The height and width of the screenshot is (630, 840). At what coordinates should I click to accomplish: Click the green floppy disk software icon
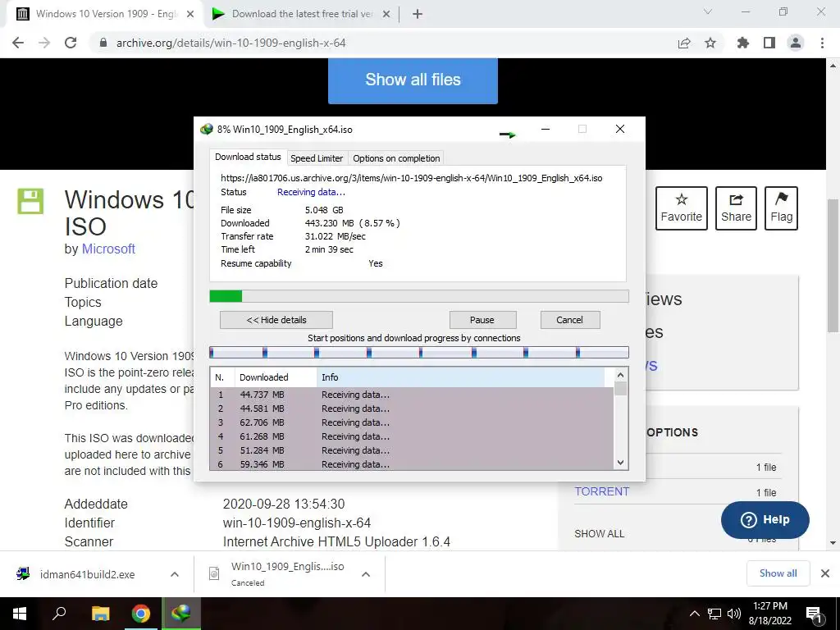click(30, 202)
